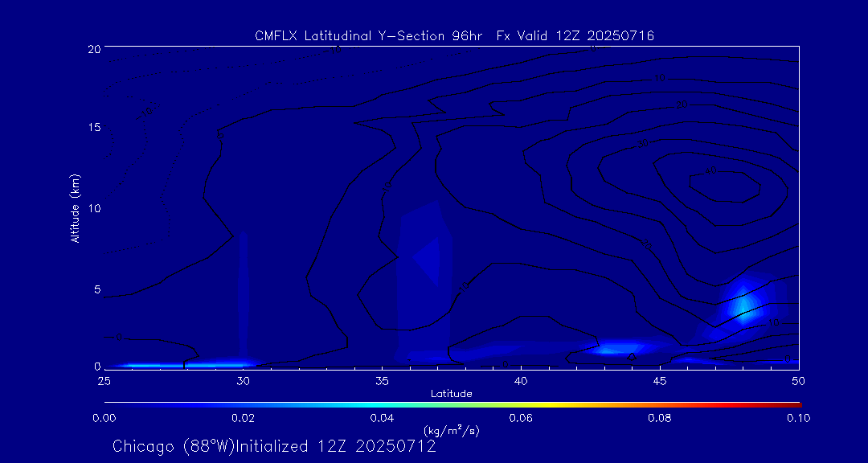Click the colorbar label "0.04"
The image size is (868, 463).
(382, 418)
